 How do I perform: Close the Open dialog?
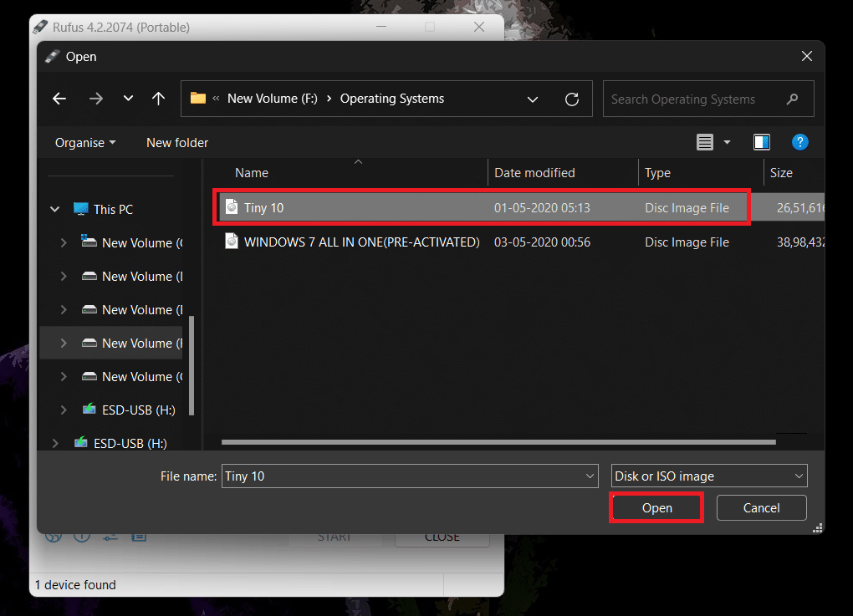pos(807,57)
